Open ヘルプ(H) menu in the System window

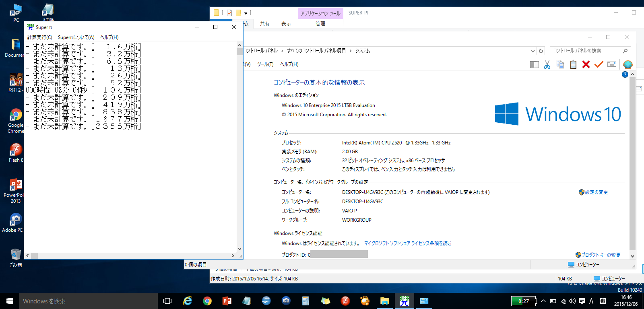289,64
